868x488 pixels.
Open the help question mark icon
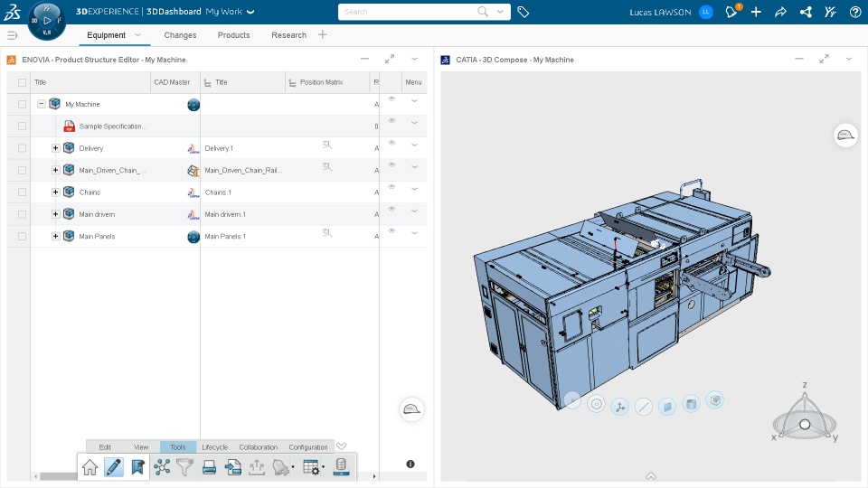tap(855, 12)
